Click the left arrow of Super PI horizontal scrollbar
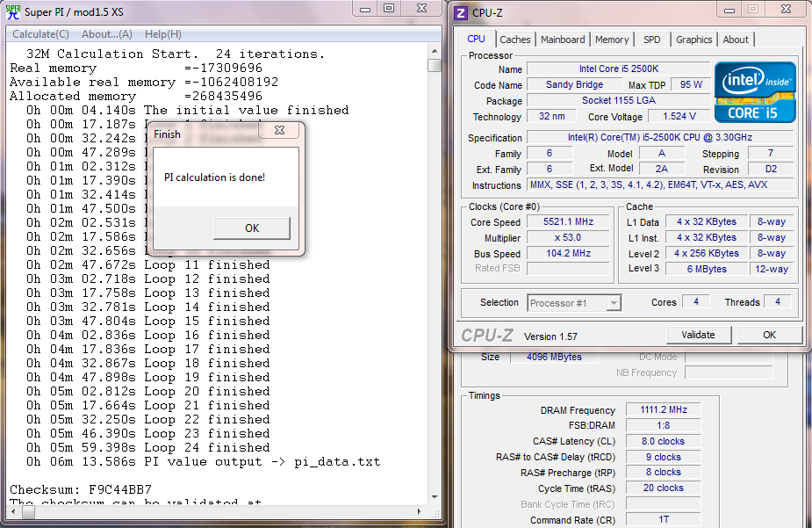Screen dimensions: 812x528 click(x=14, y=512)
